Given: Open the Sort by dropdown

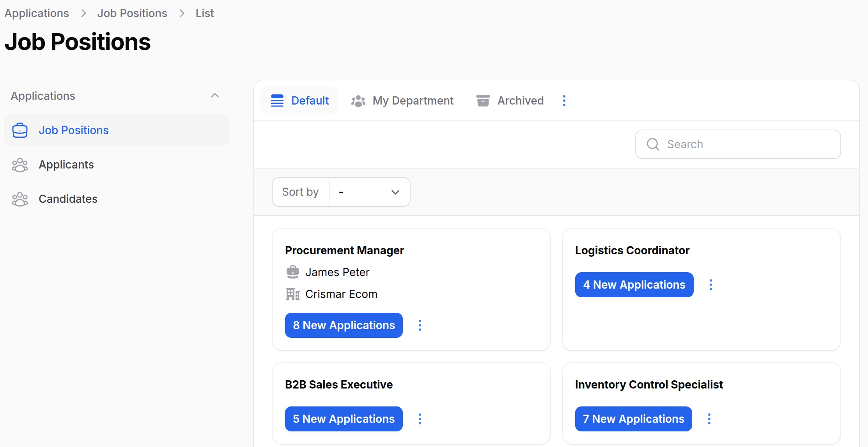Looking at the screenshot, I should pos(369,192).
